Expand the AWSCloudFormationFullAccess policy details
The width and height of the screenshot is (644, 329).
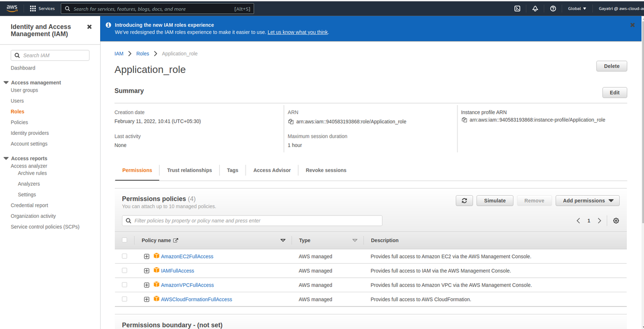[x=146, y=299]
